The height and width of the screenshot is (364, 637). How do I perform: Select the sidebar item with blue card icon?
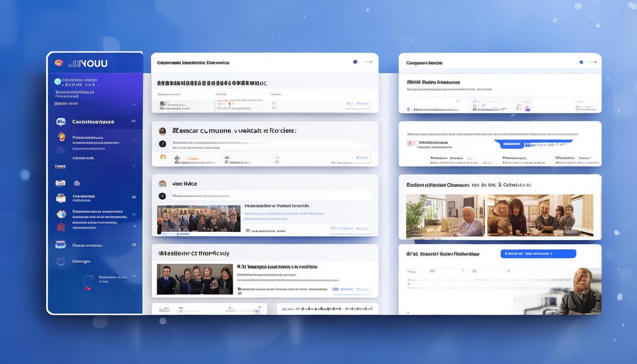tap(61, 245)
